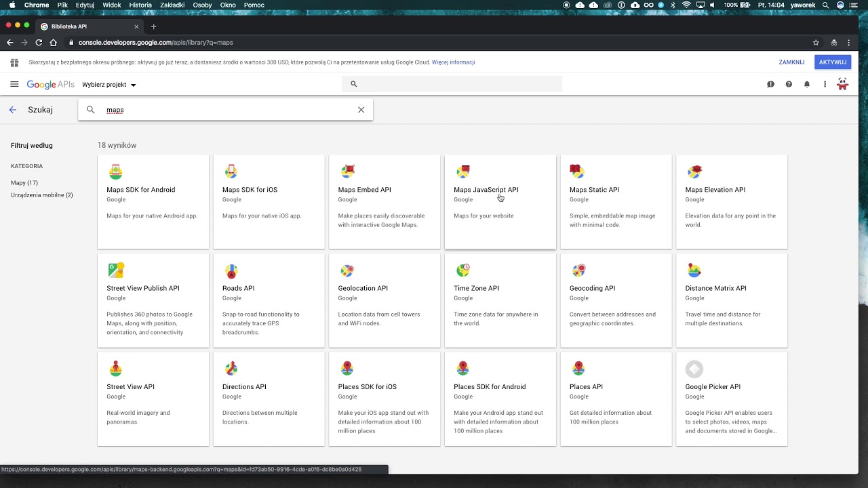
Task: Open the Street View Publish API icon
Action: [116, 270]
